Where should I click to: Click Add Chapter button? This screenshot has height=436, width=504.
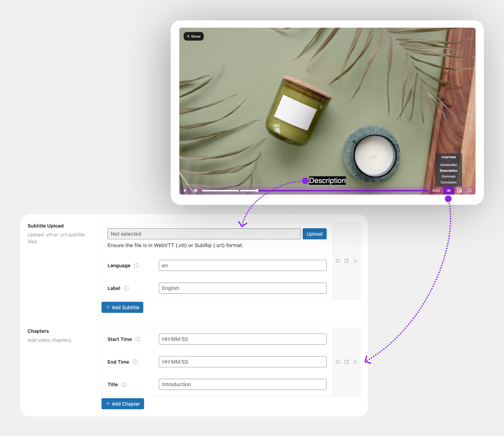tap(123, 404)
